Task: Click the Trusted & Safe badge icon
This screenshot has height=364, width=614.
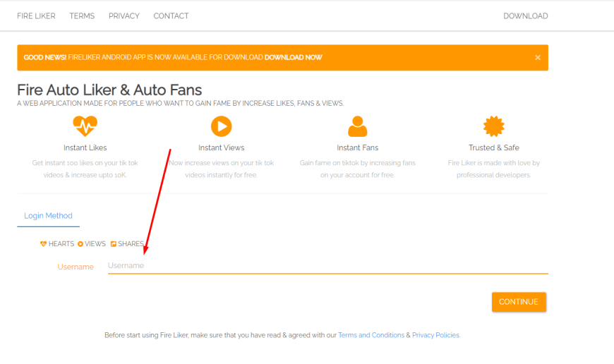Action: (x=494, y=127)
